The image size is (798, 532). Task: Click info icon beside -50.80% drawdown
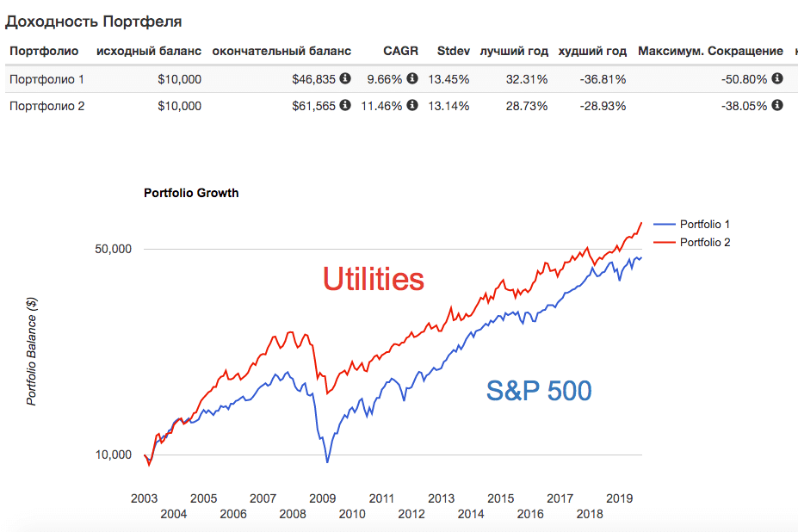[777, 79]
